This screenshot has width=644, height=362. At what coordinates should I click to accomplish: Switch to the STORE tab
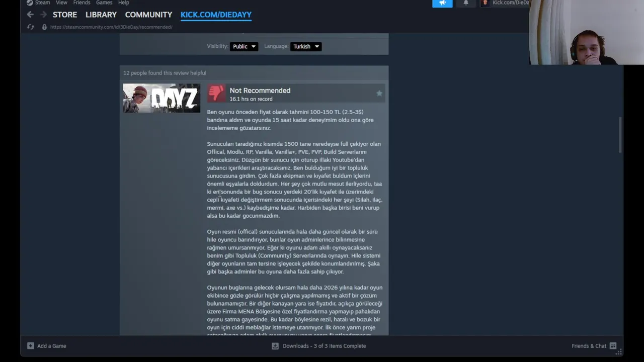(x=65, y=15)
